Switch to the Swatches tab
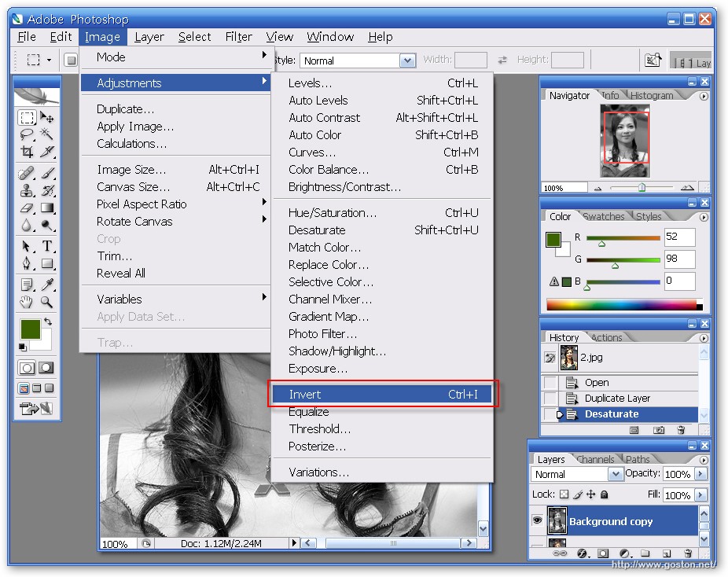This screenshot has width=728, height=577. tap(604, 216)
